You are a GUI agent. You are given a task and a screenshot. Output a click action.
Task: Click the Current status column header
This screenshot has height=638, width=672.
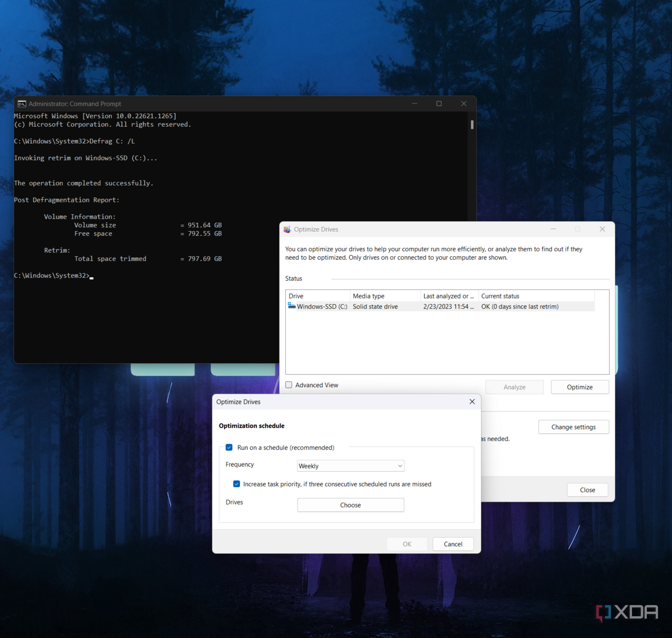[536, 296]
